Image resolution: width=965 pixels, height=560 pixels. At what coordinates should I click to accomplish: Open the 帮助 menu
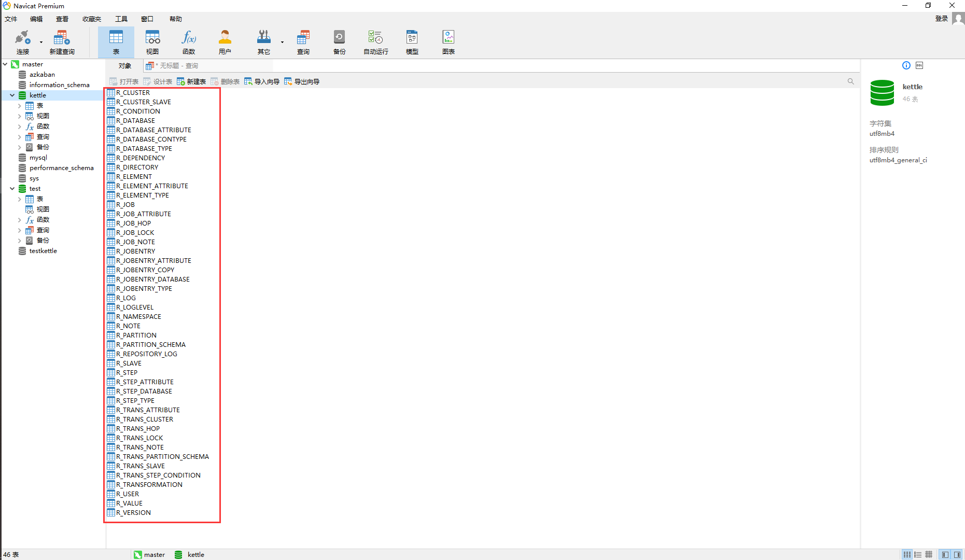coord(176,19)
